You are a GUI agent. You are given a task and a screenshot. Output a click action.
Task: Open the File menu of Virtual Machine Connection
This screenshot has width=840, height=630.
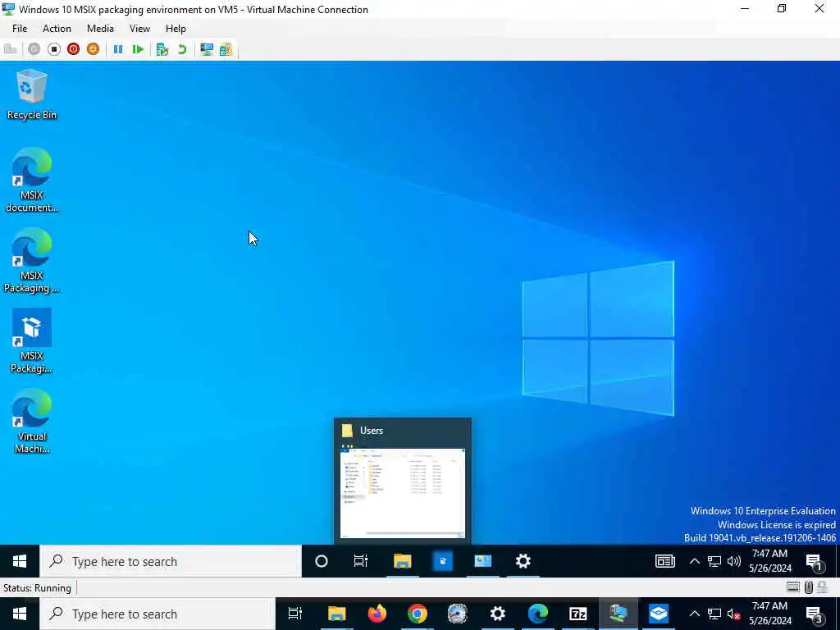[x=20, y=29]
